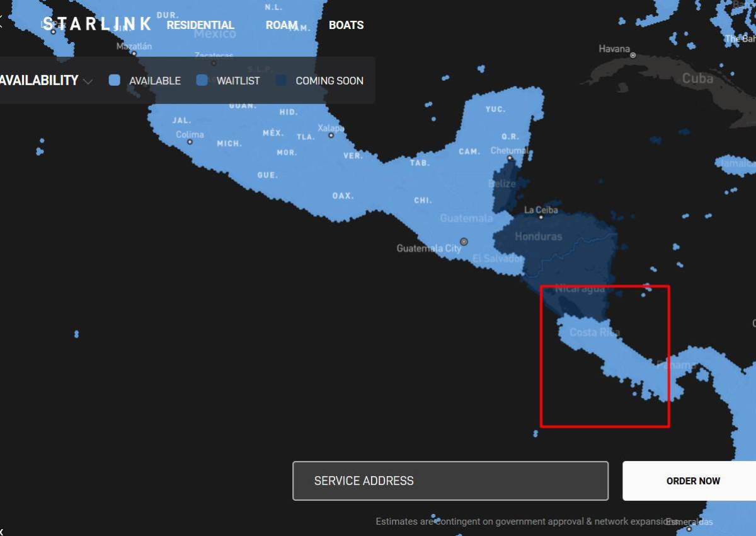Image resolution: width=756 pixels, height=536 pixels.
Task: Click the Costa Rica label on map
Action: (x=594, y=332)
